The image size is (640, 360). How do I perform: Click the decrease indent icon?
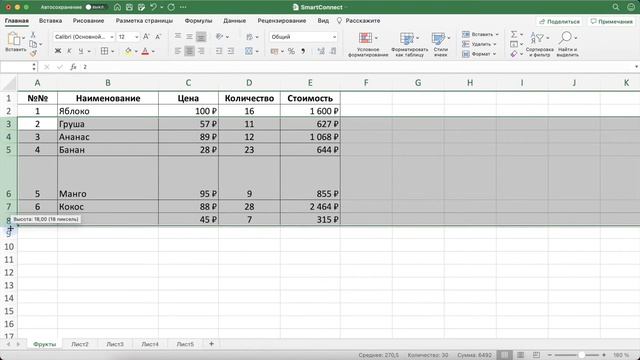pos(219,51)
